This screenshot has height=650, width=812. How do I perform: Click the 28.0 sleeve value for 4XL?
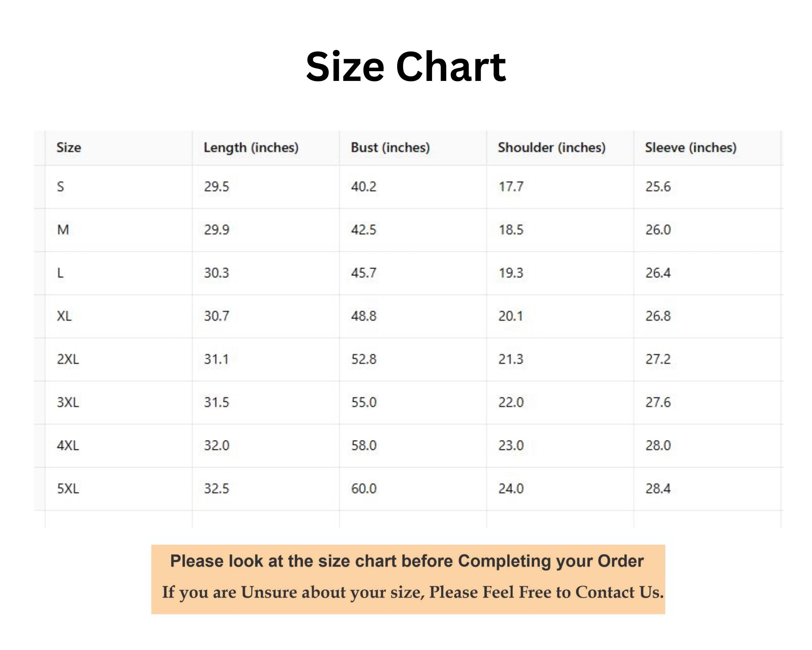tap(658, 445)
